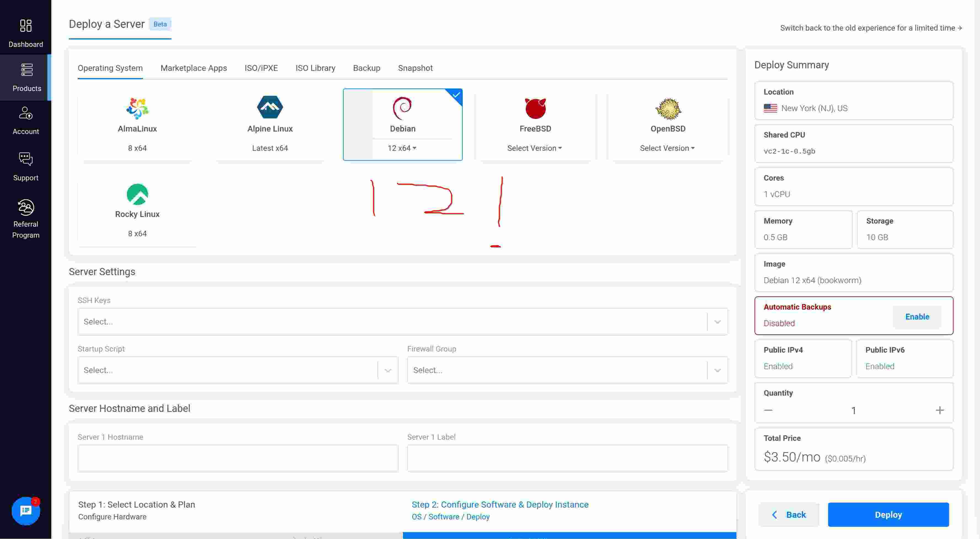
Task: Click the vc2-1c-0.5gb plan text
Action: (x=789, y=151)
